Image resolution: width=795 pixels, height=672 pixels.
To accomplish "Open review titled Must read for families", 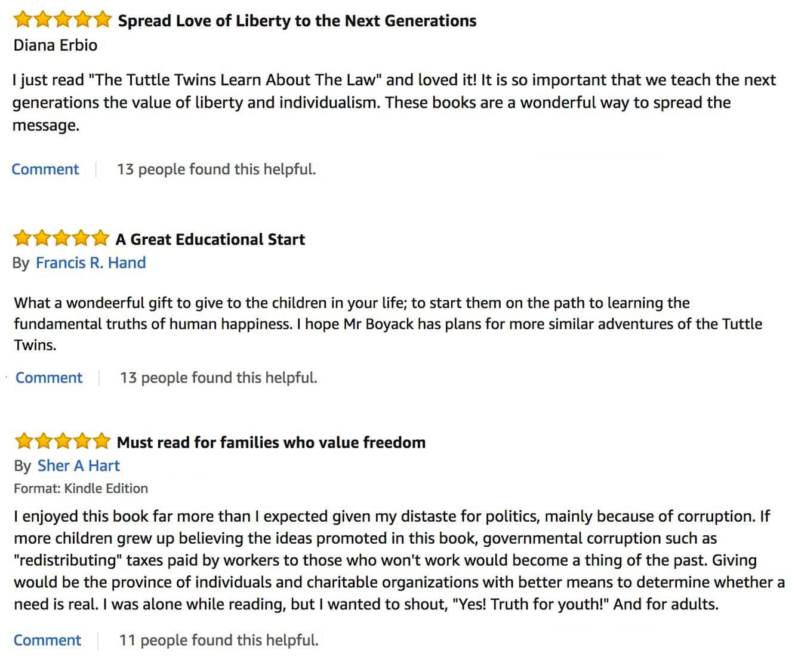I will pyautogui.click(x=272, y=442).
